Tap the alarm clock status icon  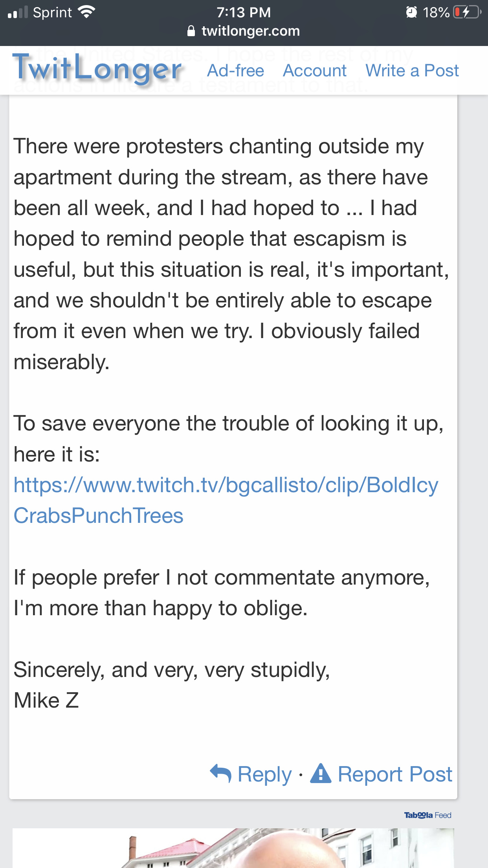pos(411,12)
